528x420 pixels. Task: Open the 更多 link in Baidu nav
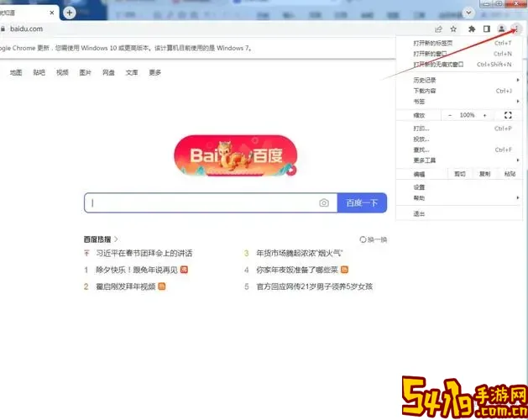point(155,72)
